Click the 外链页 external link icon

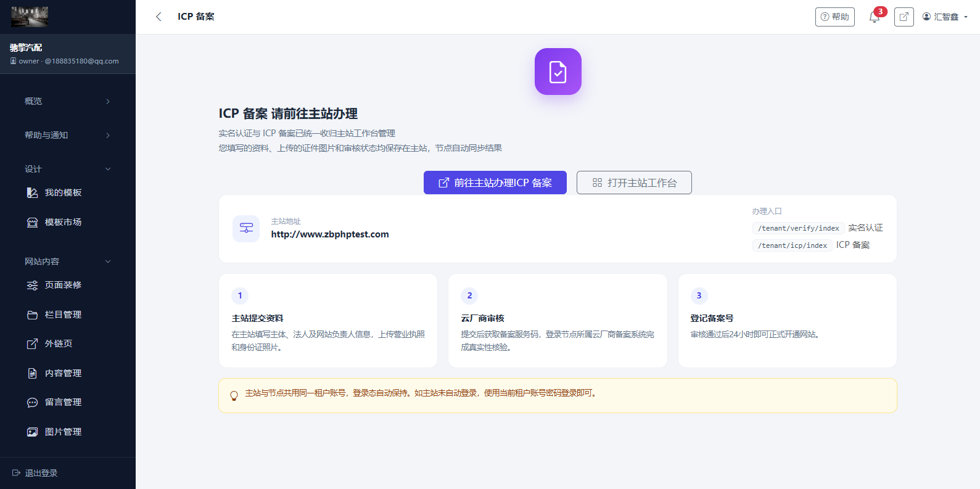33,343
